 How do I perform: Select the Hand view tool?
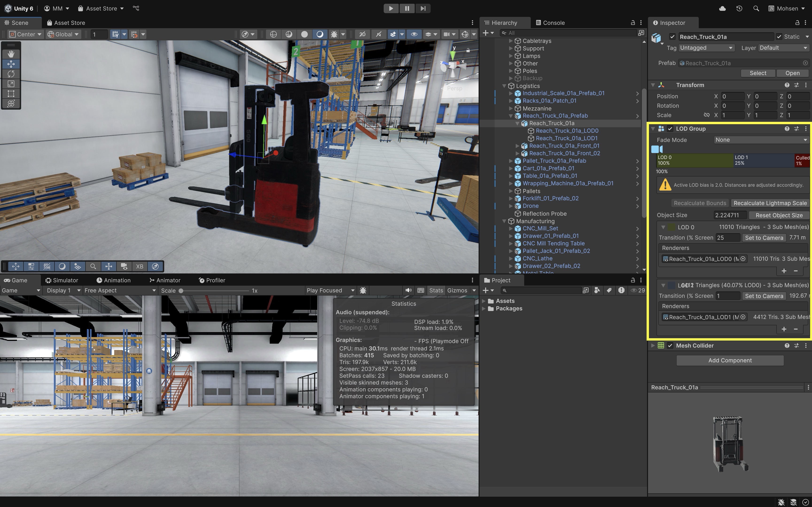tap(11, 54)
